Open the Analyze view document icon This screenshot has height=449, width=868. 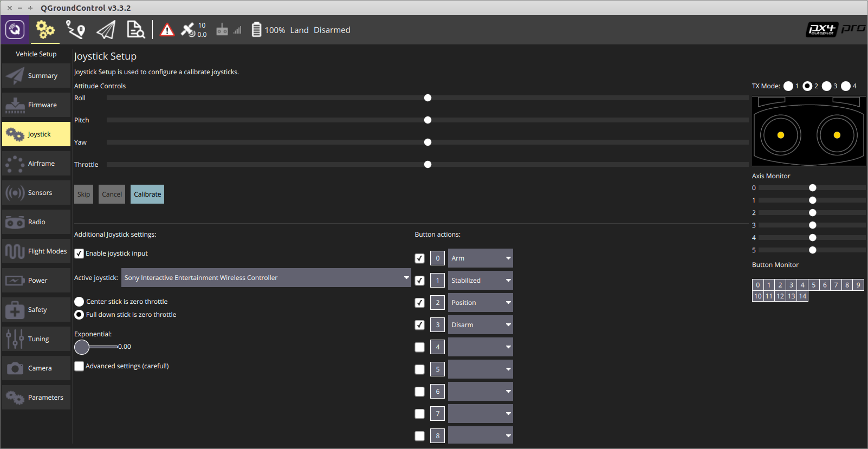[135, 30]
